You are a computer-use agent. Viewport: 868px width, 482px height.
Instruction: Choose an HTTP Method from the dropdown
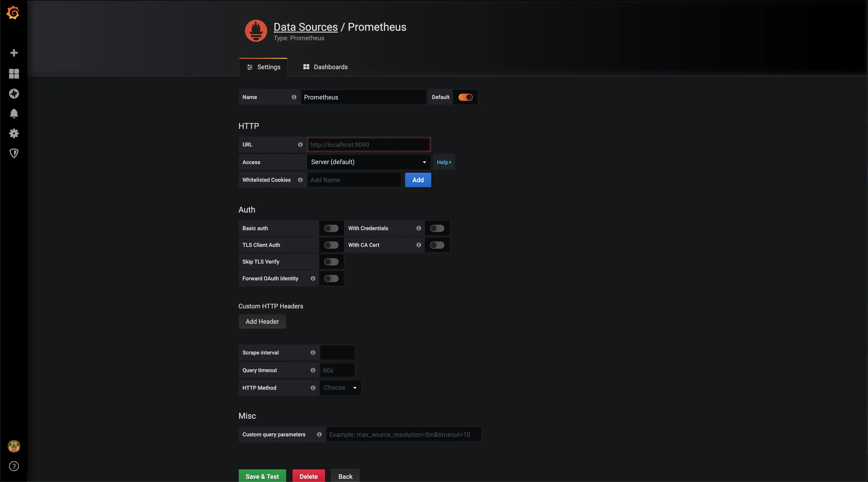(x=340, y=388)
